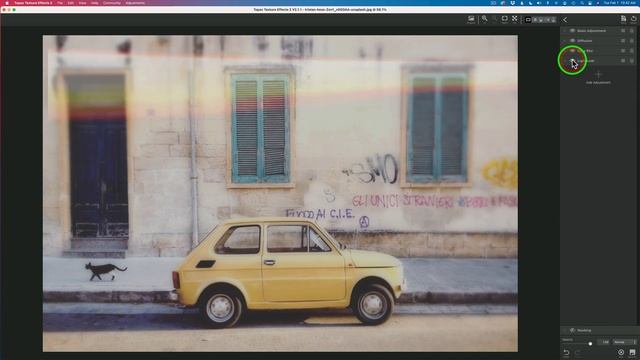
Task: Click the dimmed Redo arrow icon
Action: (x=578, y=353)
